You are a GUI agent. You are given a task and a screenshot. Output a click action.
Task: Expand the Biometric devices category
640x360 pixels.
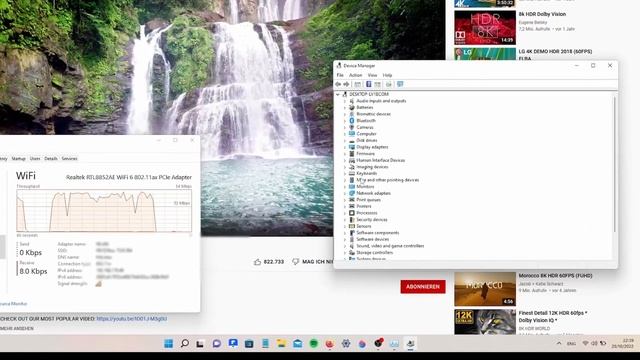click(345, 114)
